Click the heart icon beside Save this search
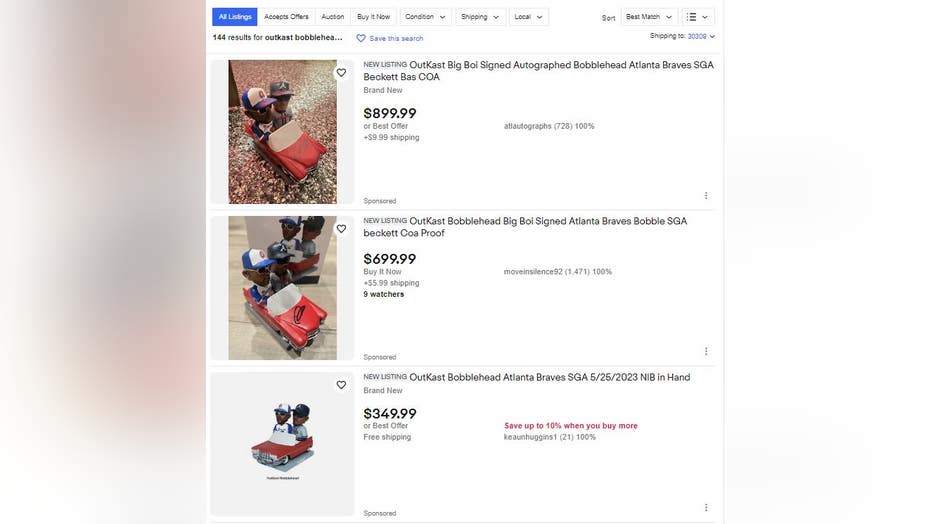 (361, 38)
